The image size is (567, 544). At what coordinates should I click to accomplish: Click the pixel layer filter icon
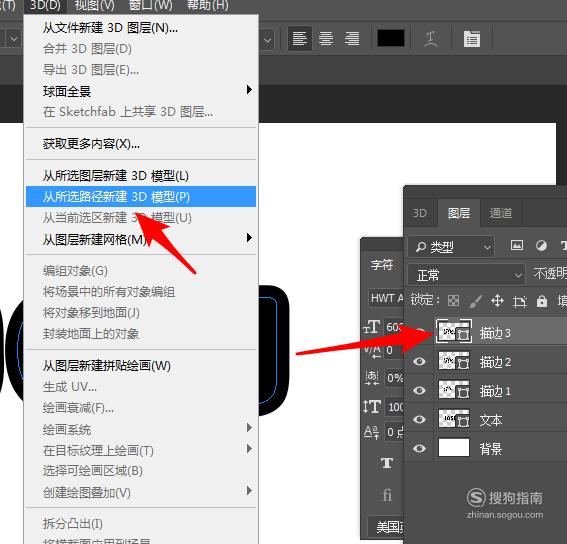(517, 246)
